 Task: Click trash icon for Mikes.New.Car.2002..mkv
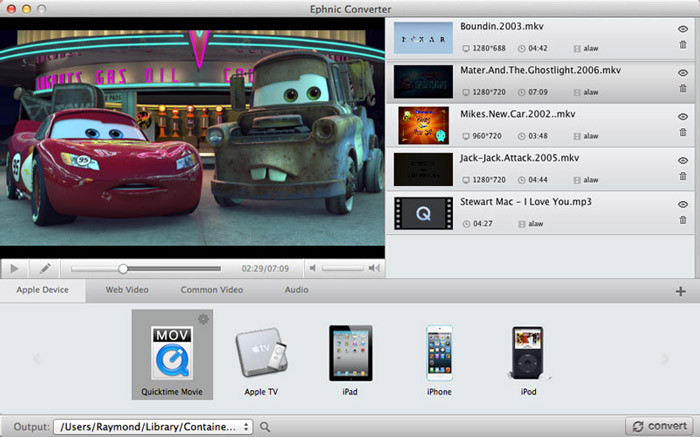point(683,132)
